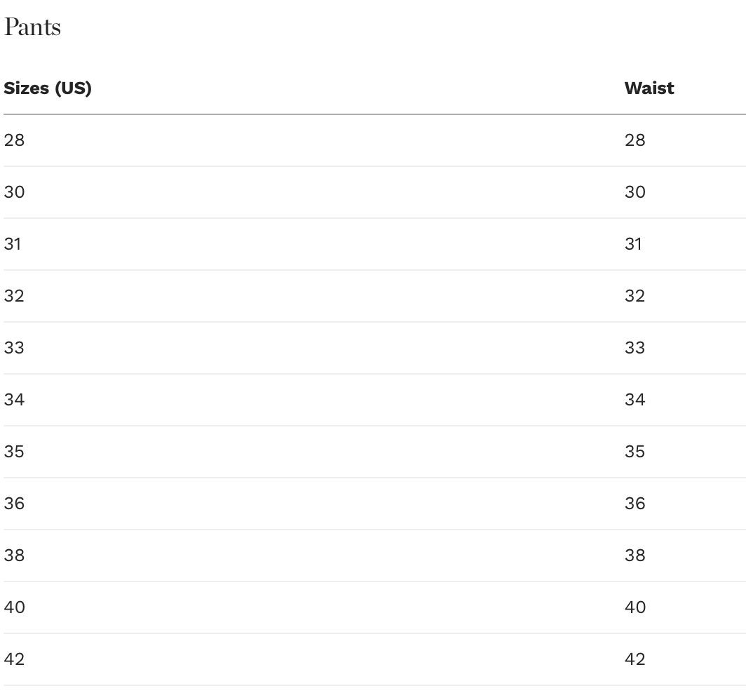This screenshot has height=700, width=746.
Task: Click waist value 38 in Waist column
Action: pyautogui.click(x=635, y=556)
